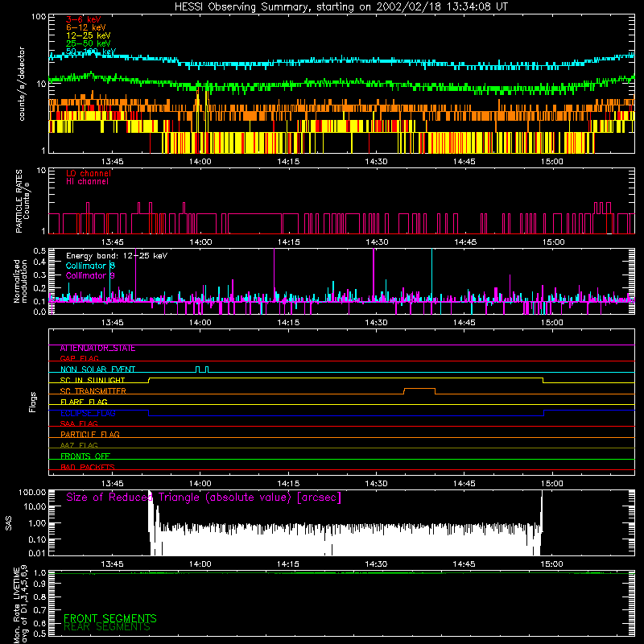Click the 0.9 value on the livetime axis
The image size is (644, 644).
39,584
